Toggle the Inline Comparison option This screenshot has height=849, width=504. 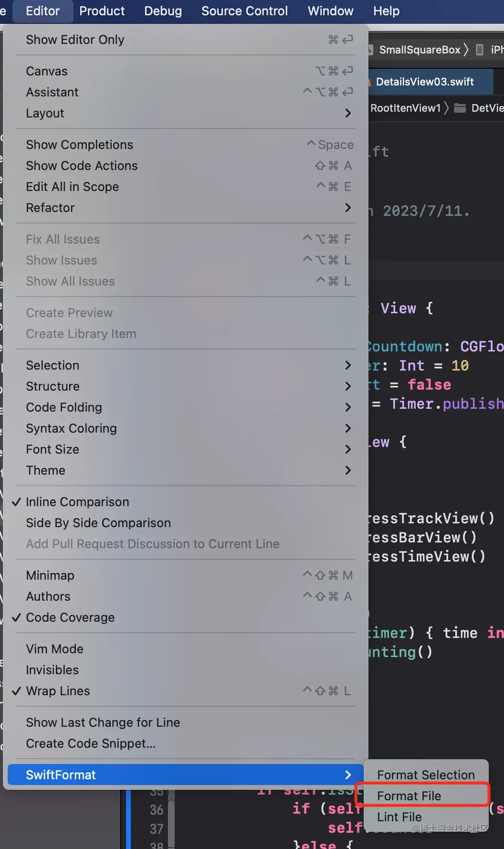tap(77, 502)
